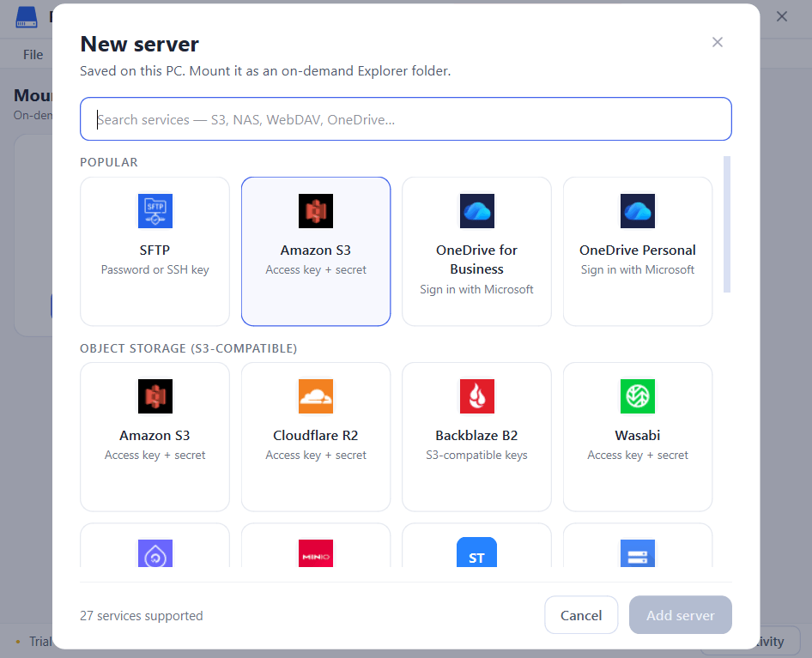Image resolution: width=812 pixels, height=658 pixels.
Task: Close the New server dialog with X
Action: (718, 42)
